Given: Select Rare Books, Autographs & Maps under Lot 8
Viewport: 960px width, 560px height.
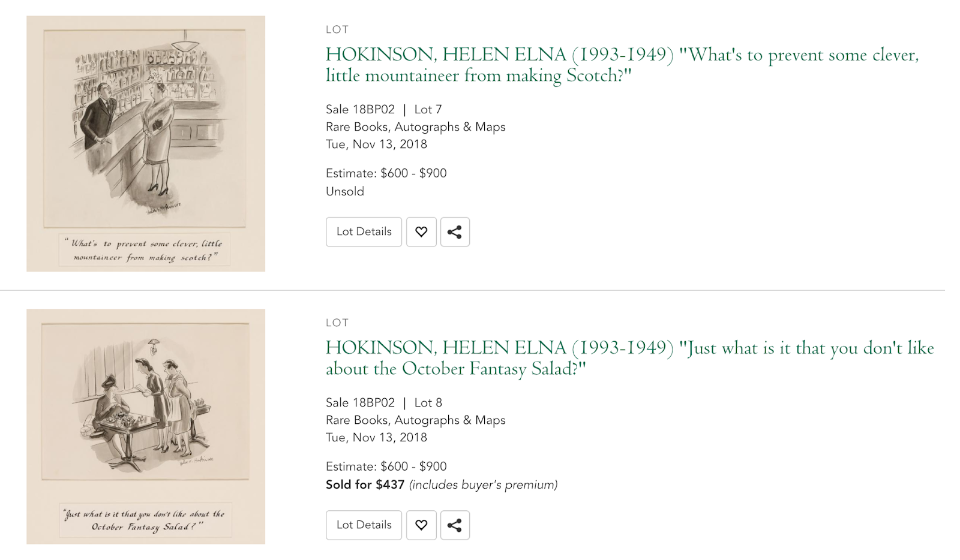Looking at the screenshot, I should point(415,420).
